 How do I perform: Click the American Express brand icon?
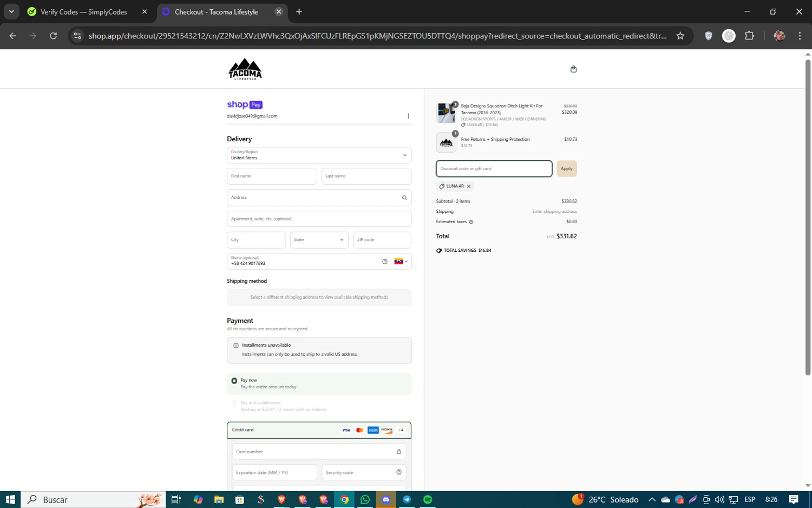click(x=373, y=430)
